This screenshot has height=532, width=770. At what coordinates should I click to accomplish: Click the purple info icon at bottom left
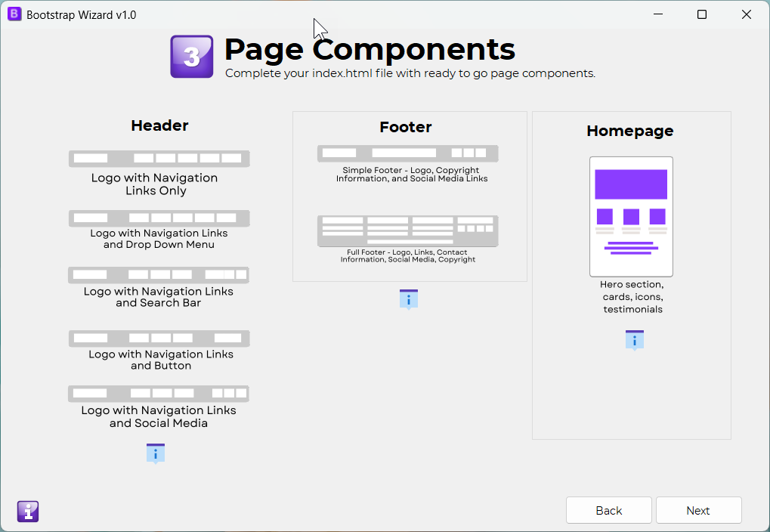coord(28,512)
